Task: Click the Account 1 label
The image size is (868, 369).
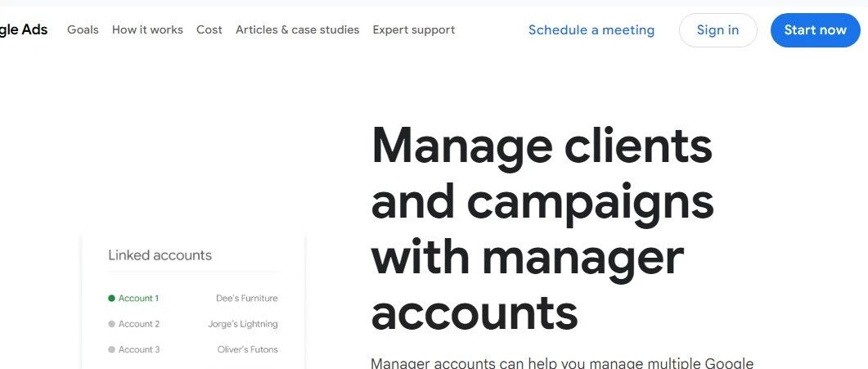Action: (x=138, y=298)
